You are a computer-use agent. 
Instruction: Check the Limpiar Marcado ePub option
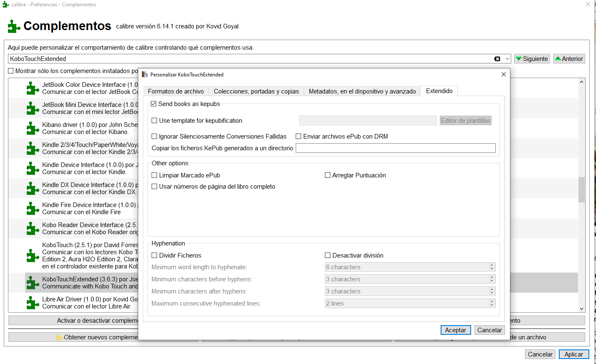tap(155, 175)
